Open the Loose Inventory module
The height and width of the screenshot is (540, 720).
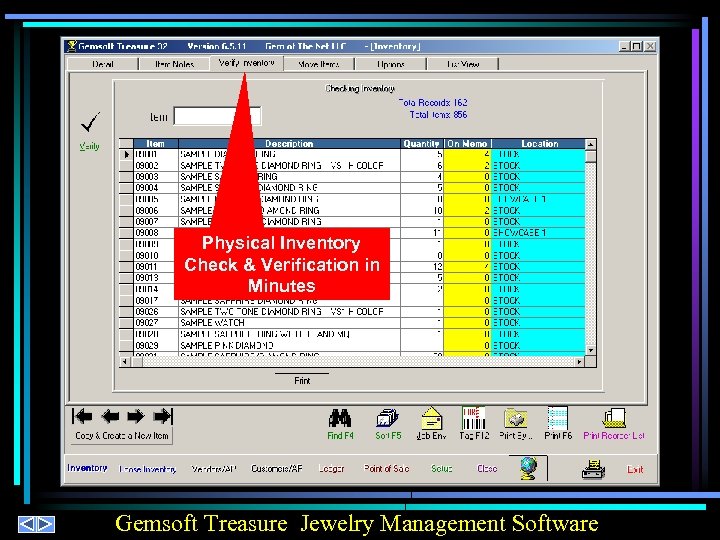[147, 469]
